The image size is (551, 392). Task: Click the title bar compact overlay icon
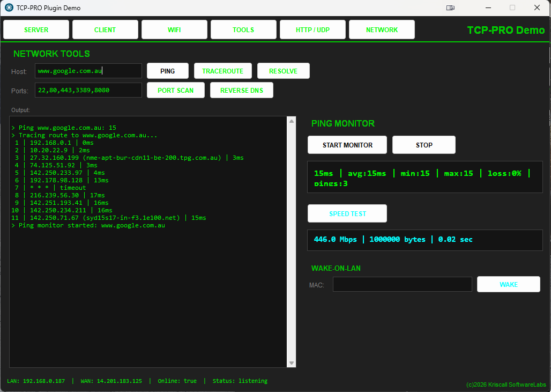[450, 8]
